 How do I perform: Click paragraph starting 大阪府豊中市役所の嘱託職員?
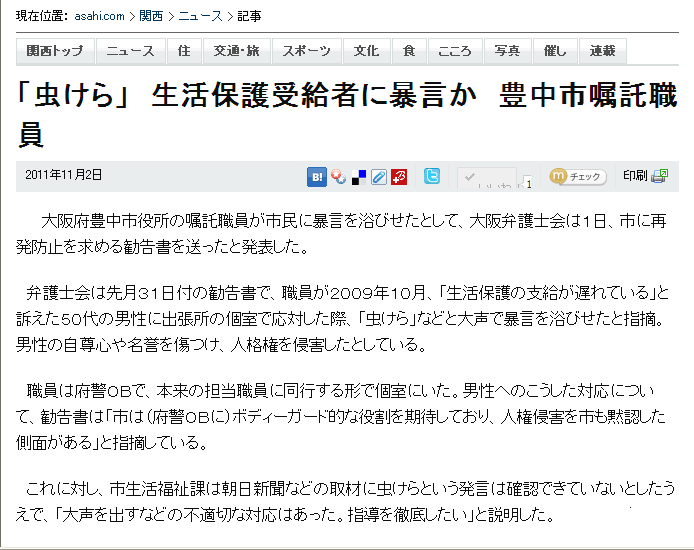tap(341, 234)
